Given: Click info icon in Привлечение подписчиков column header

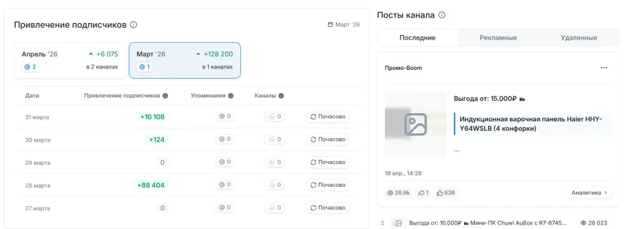Looking at the screenshot, I should tap(165, 96).
